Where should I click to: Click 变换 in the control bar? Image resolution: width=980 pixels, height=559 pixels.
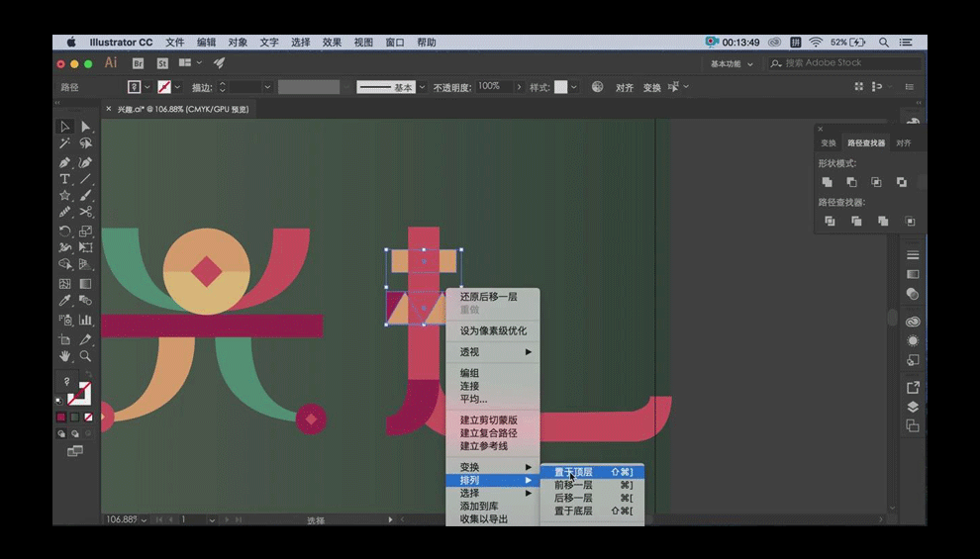651,88
